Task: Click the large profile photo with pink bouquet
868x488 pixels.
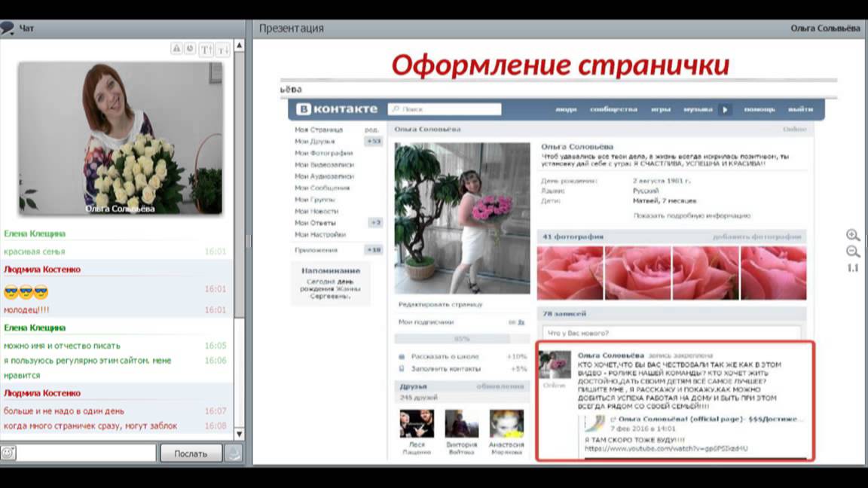Action: click(462, 218)
